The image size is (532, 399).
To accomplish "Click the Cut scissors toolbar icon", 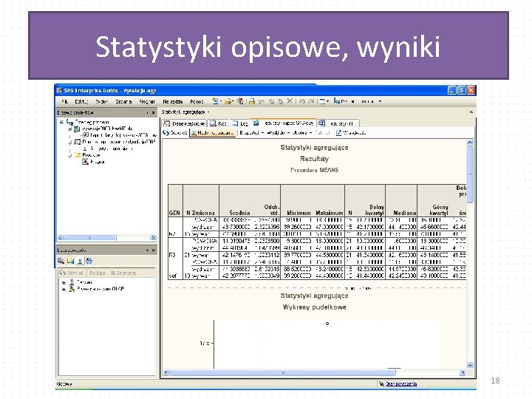I will click(x=262, y=101).
